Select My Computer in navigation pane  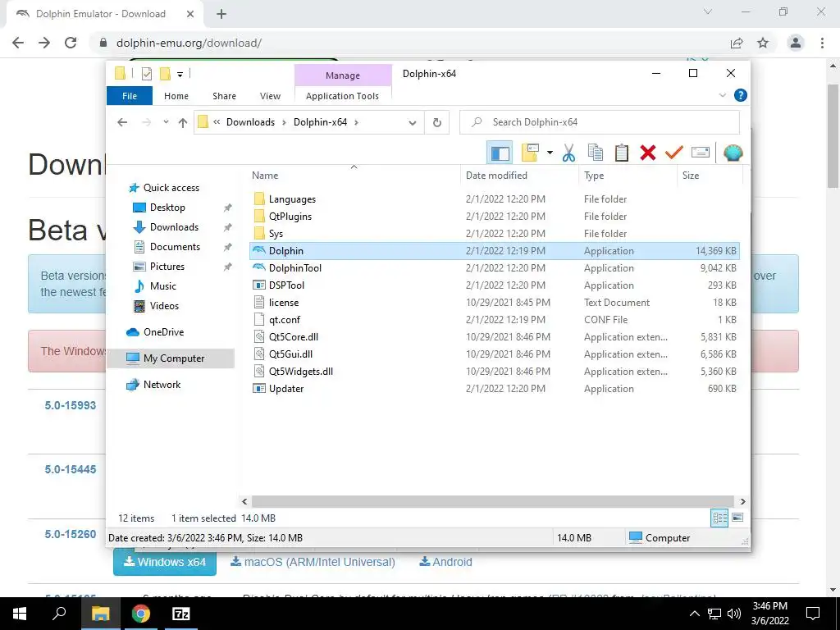tap(171, 358)
